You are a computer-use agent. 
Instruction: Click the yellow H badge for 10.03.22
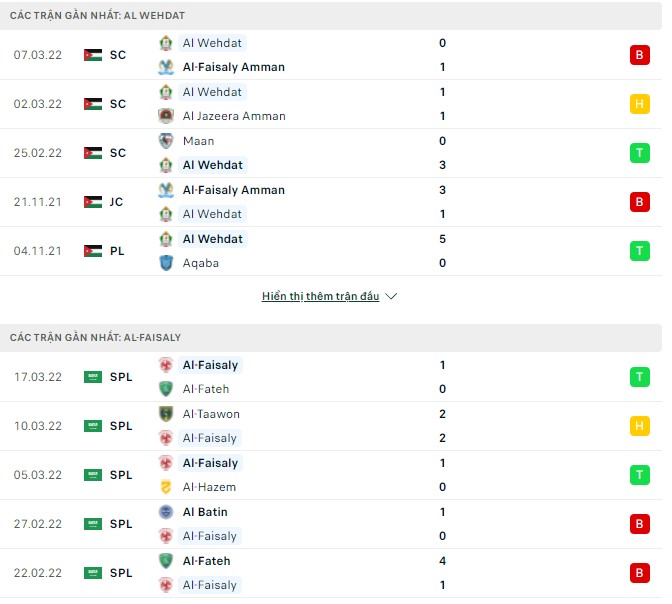(639, 426)
